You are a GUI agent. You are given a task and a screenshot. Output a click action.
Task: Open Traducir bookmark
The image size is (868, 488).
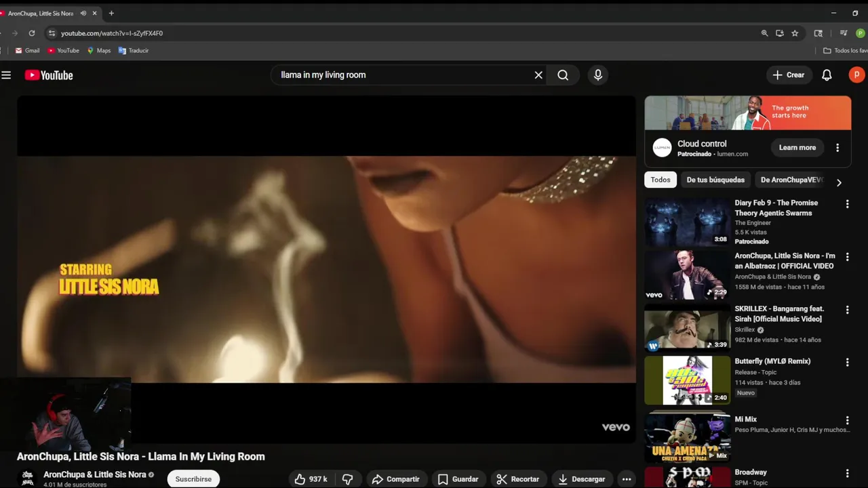tap(134, 51)
